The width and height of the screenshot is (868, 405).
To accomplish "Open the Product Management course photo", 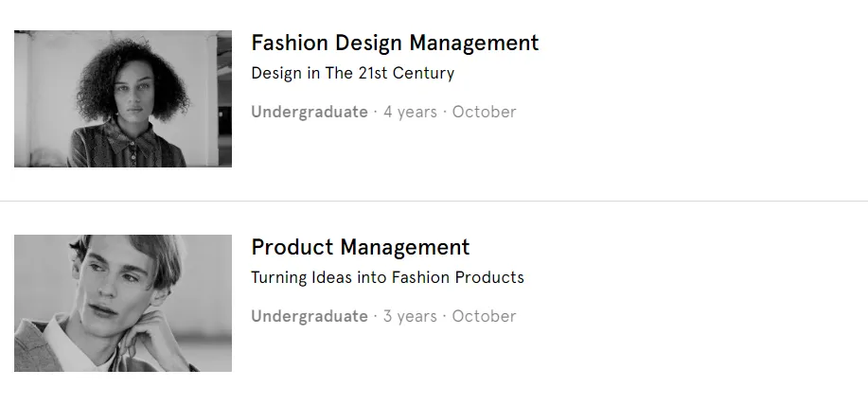I will [123, 303].
